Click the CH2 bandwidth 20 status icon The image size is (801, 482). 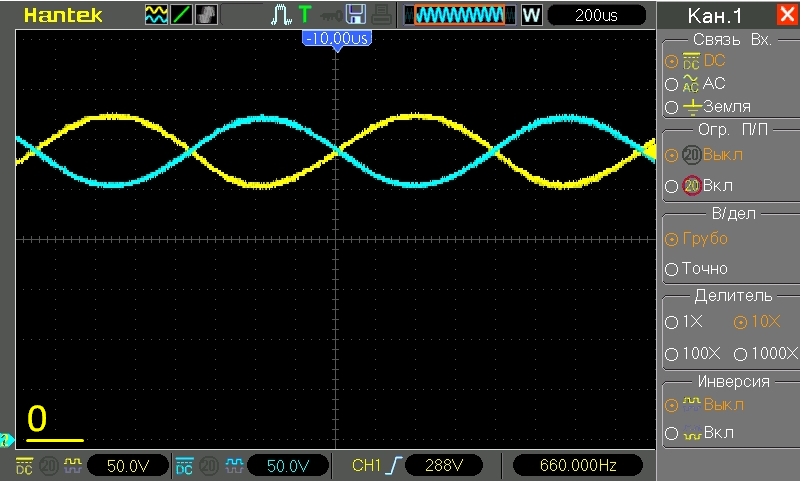208,466
